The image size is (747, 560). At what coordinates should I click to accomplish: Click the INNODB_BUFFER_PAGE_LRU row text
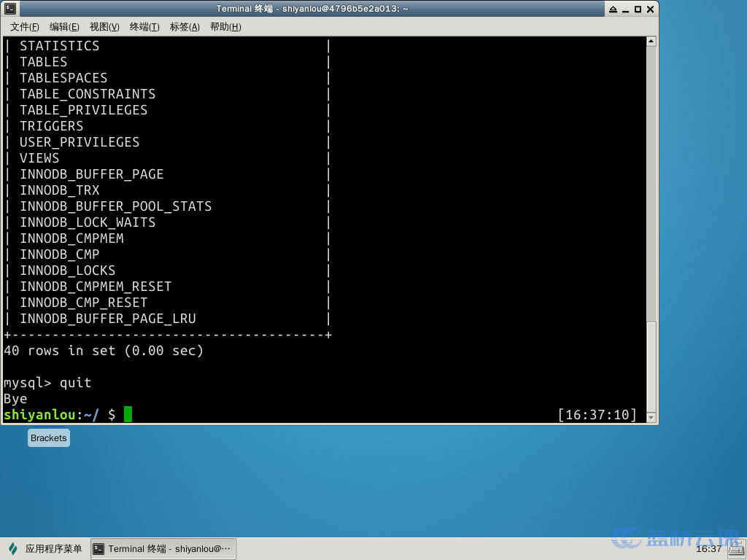[x=108, y=319]
